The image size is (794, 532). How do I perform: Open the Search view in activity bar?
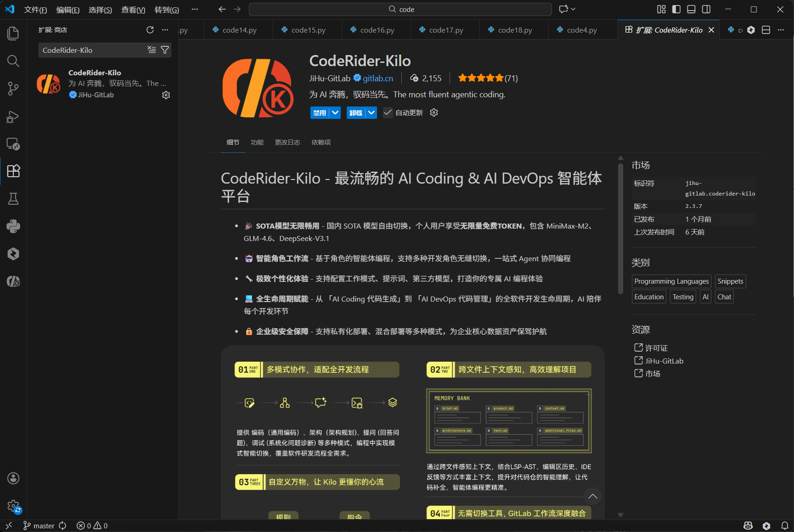pos(13,61)
